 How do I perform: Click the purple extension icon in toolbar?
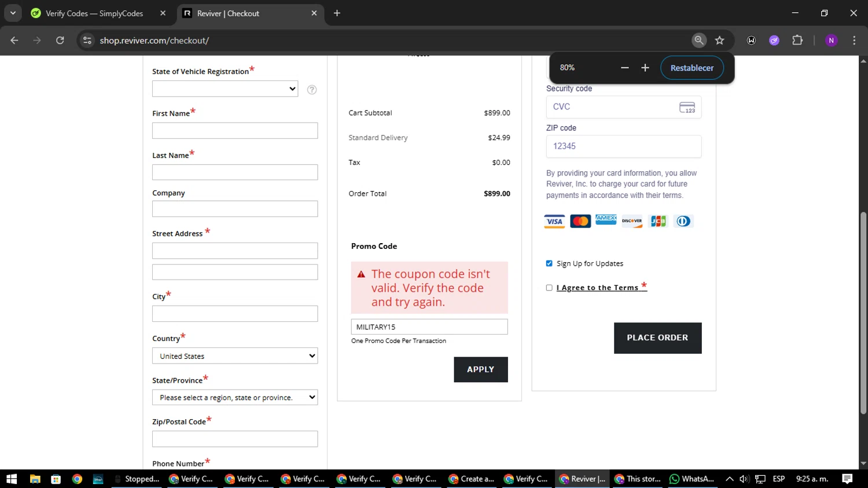(774, 41)
